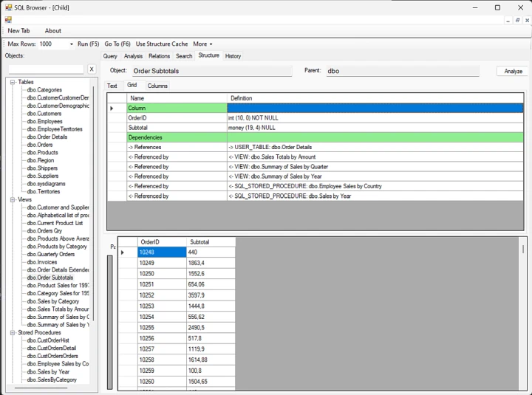
Task: Select the Grid sub-tab
Action: pos(132,85)
